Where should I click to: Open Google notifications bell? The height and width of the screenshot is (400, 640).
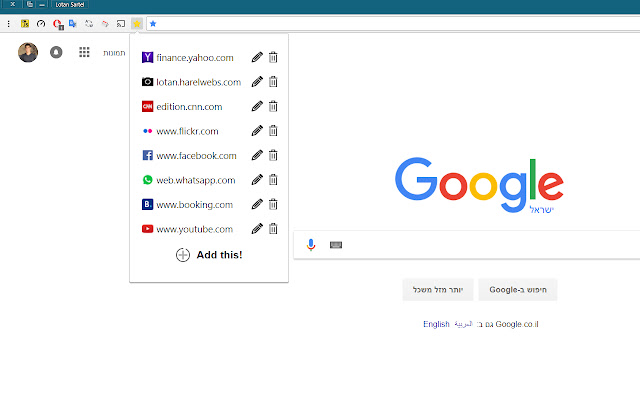(x=56, y=52)
